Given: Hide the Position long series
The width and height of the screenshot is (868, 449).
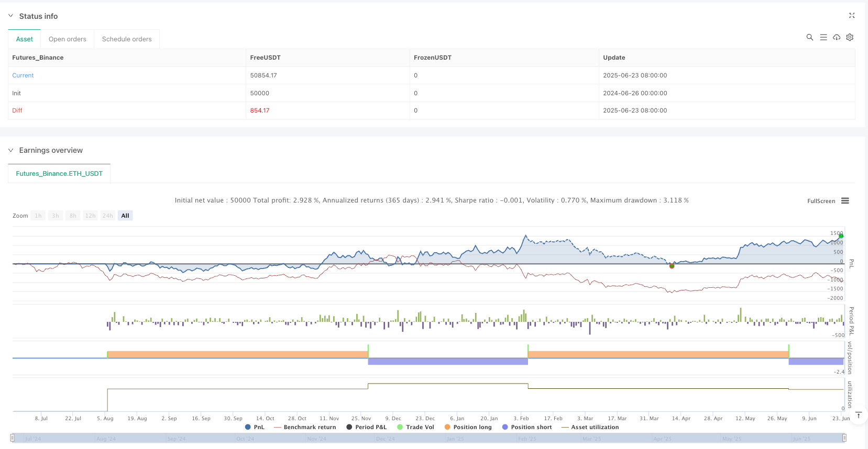Looking at the screenshot, I should (x=468, y=427).
